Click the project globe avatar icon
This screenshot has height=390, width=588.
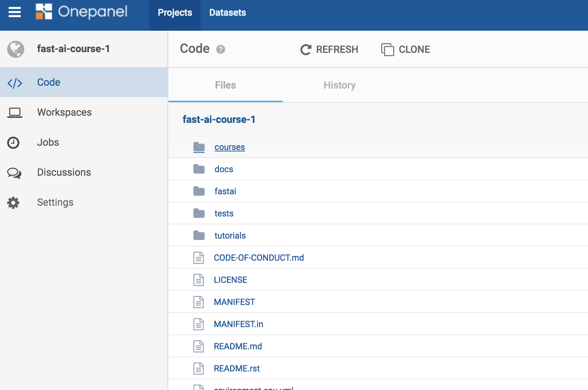[x=16, y=49]
